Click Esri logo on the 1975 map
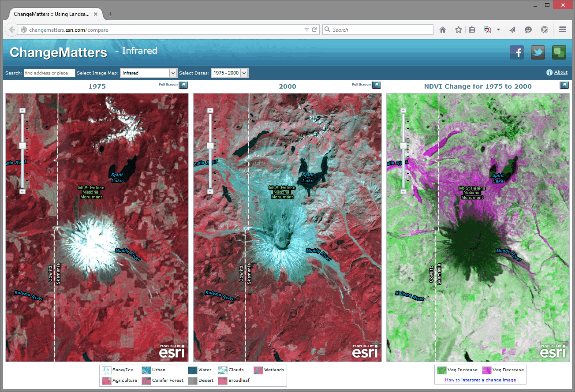 coord(172,351)
